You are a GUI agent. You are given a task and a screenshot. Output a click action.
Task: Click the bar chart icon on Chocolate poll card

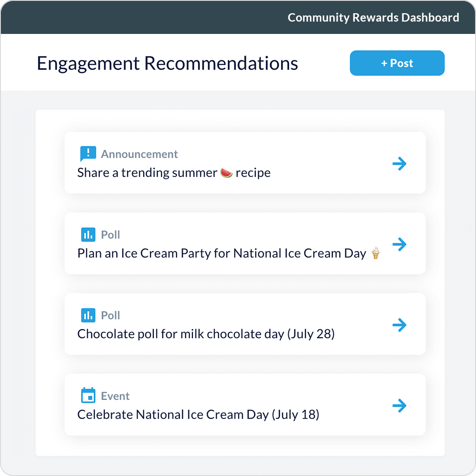[88, 315]
